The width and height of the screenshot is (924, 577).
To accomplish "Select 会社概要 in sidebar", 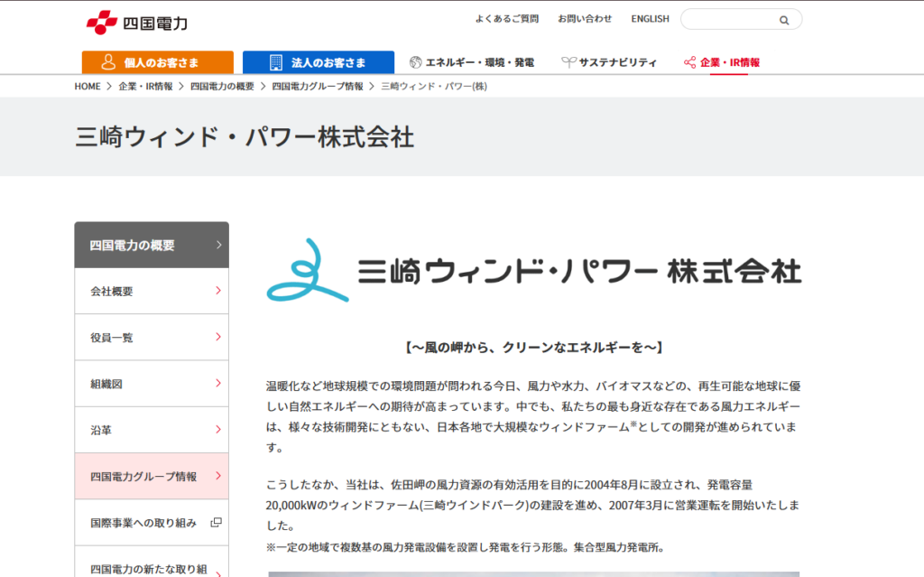I will 152,291.
